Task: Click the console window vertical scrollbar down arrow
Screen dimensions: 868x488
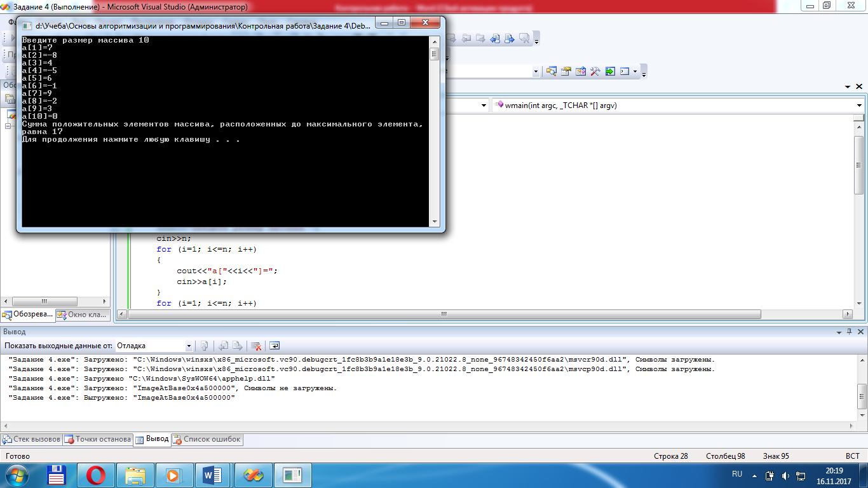Action: tap(435, 221)
